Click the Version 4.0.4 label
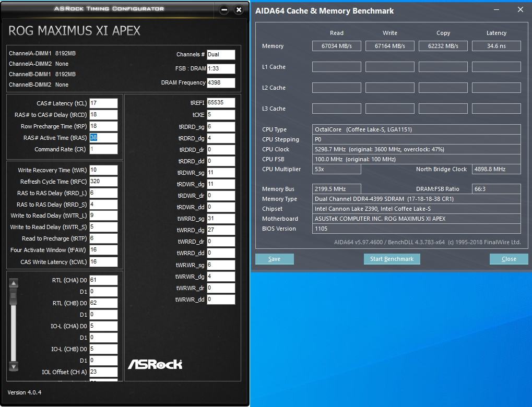This screenshot has height=407, width=532. pyautogui.click(x=25, y=392)
